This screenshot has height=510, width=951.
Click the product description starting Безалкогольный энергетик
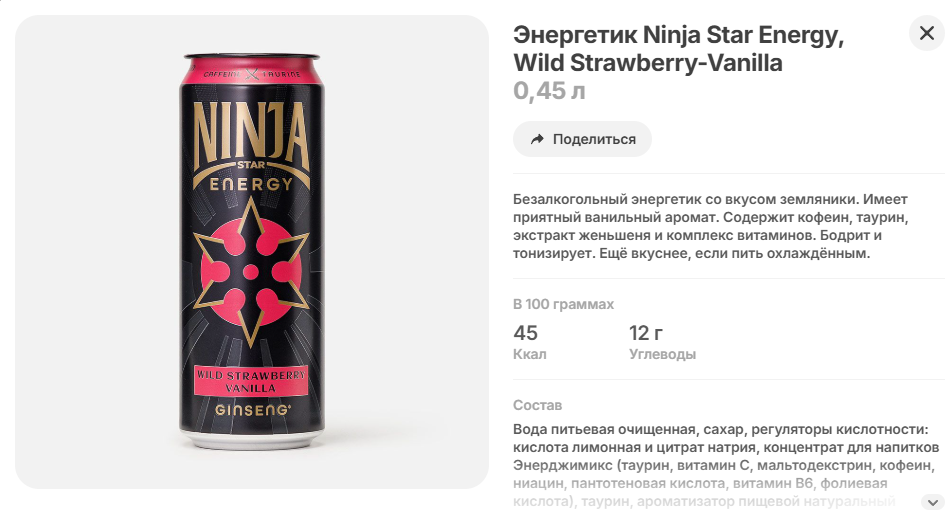(x=710, y=226)
